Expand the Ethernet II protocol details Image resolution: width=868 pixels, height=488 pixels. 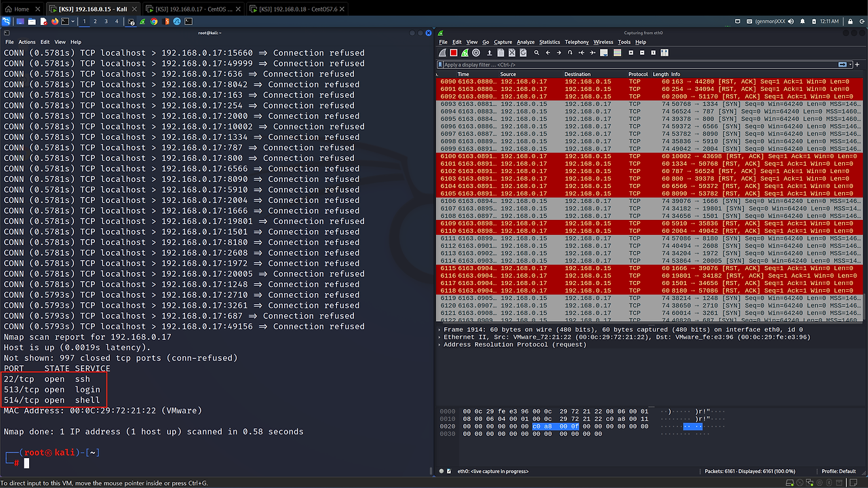[440, 337]
